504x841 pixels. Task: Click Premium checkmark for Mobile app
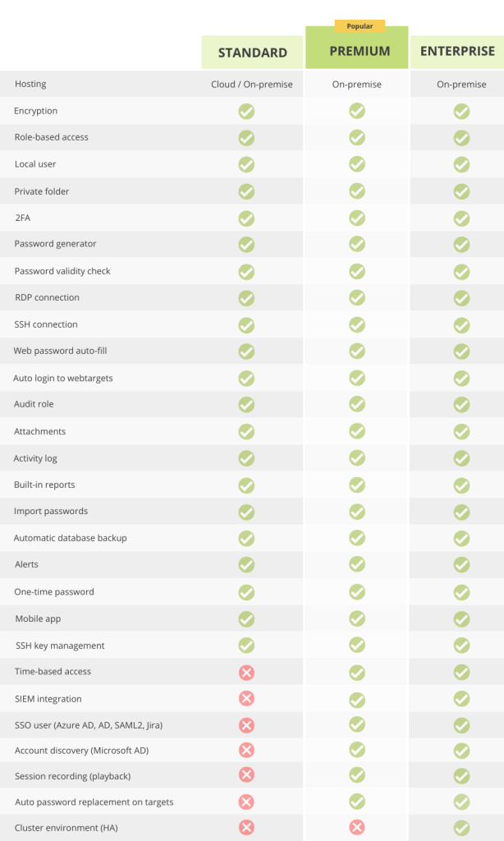click(357, 618)
